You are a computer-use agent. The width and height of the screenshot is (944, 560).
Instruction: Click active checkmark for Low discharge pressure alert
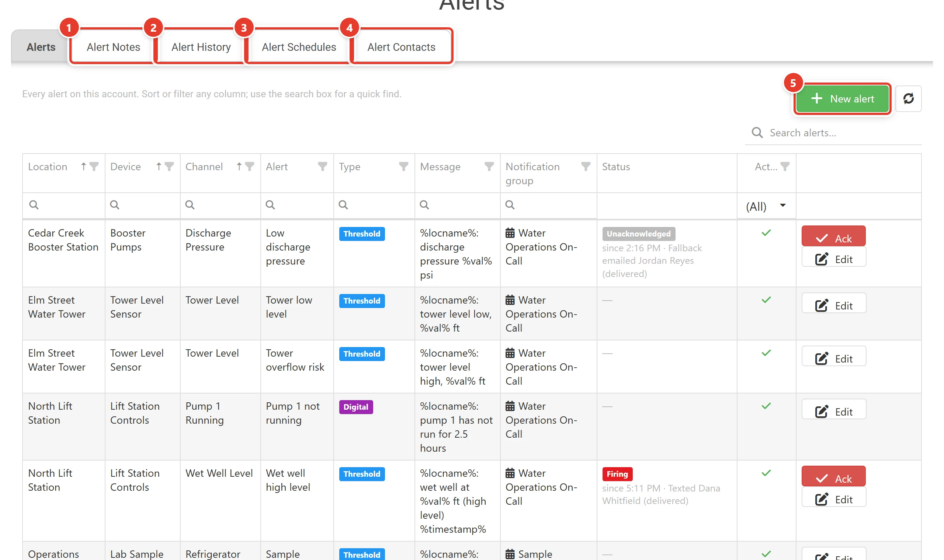[766, 233]
